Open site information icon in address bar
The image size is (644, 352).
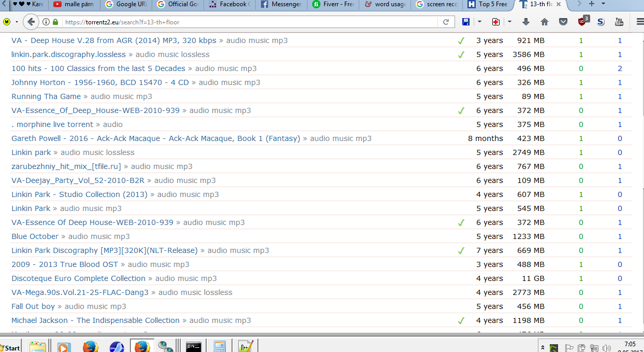[x=47, y=22]
